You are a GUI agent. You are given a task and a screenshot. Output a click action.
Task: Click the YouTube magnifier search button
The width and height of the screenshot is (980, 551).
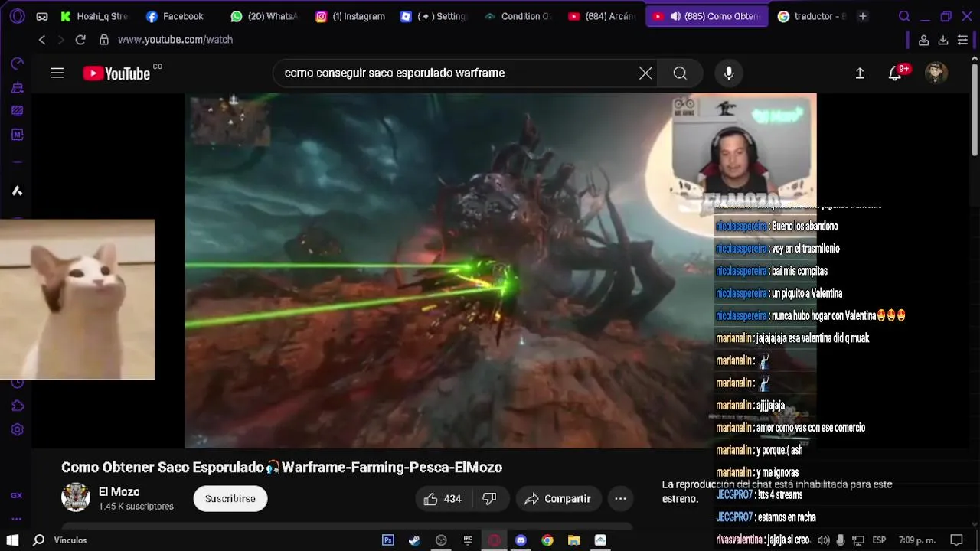click(x=680, y=73)
